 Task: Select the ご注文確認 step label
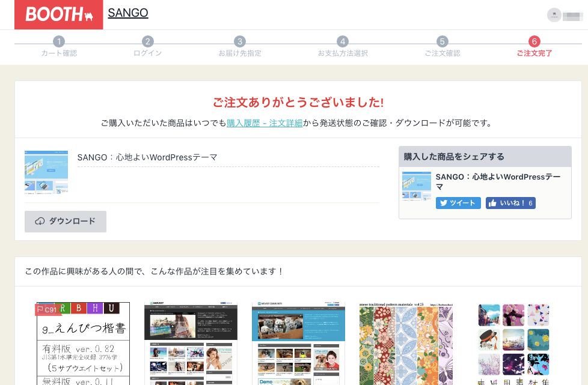(x=442, y=53)
